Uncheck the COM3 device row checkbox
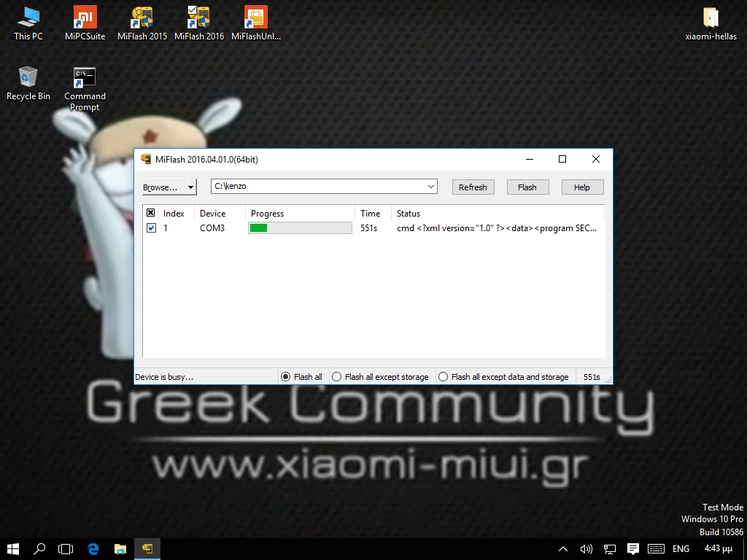This screenshot has width=747, height=560. 151,228
